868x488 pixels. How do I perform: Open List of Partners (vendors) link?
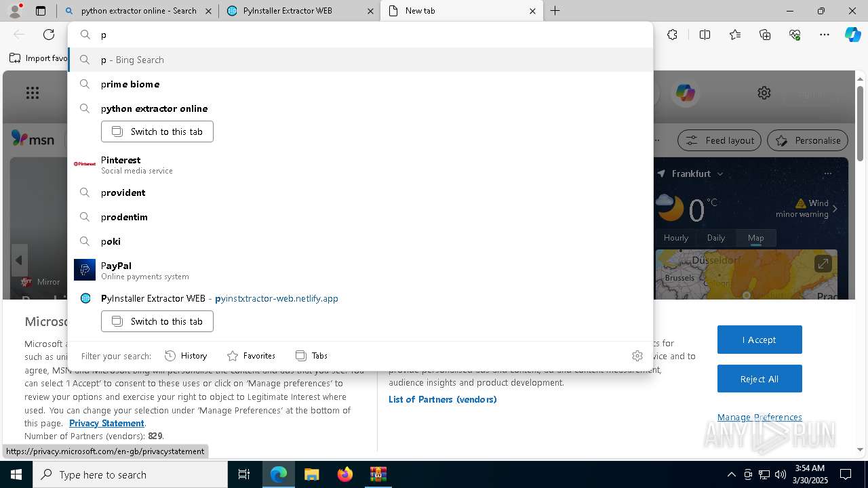pos(442,399)
